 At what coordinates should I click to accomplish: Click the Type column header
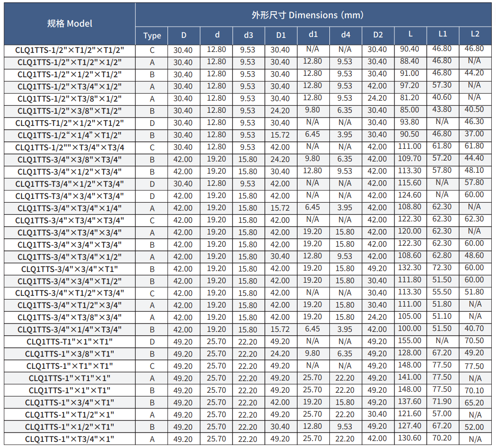click(x=152, y=36)
